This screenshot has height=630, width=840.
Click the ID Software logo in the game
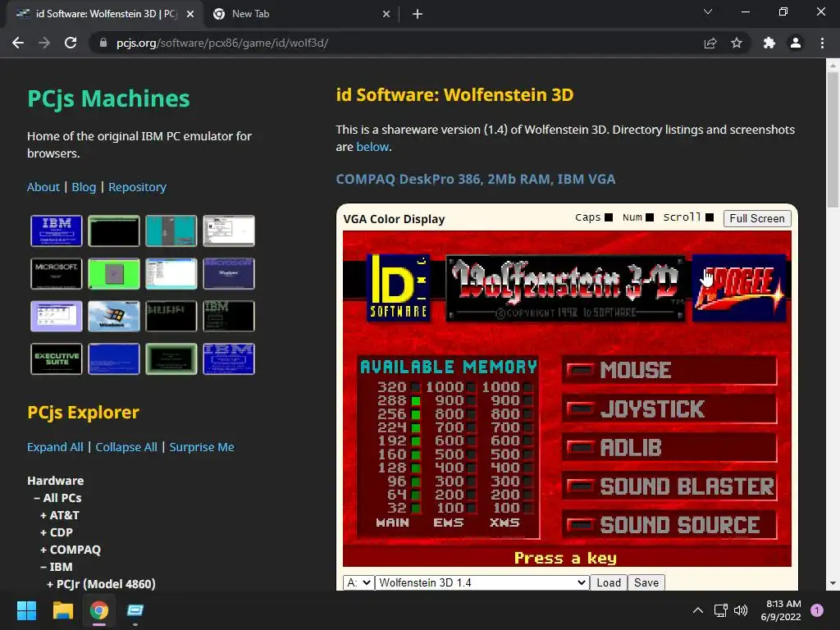click(399, 287)
